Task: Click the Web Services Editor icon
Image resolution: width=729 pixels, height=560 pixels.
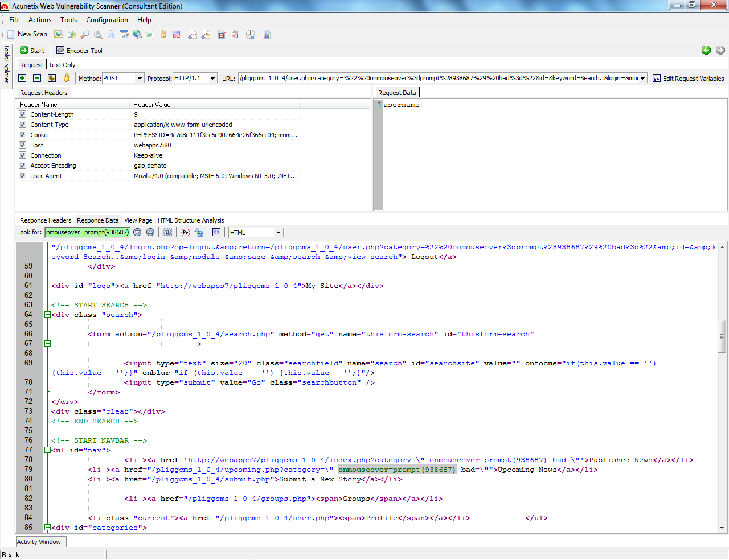Action: (x=206, y=34)
